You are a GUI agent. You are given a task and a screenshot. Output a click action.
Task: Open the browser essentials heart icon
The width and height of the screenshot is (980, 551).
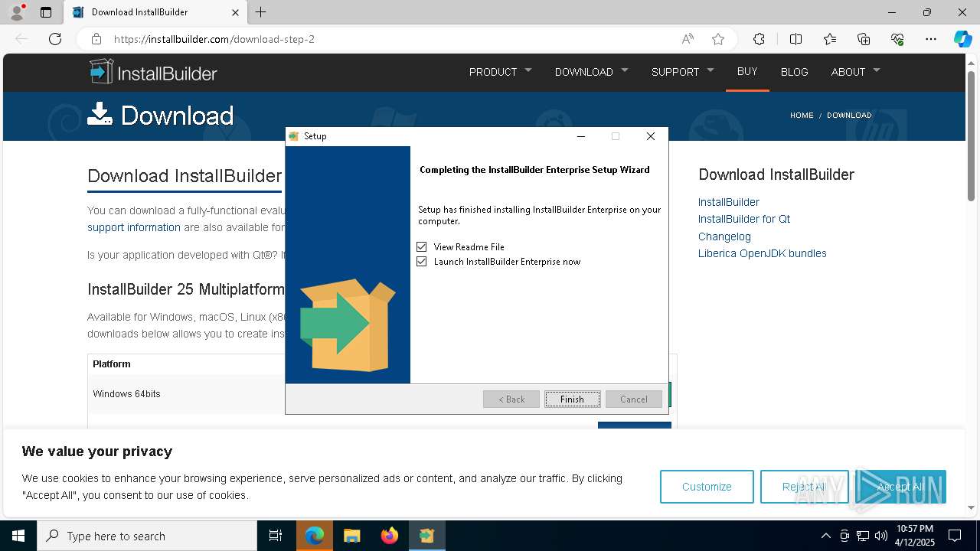click(x=897, y=39)
